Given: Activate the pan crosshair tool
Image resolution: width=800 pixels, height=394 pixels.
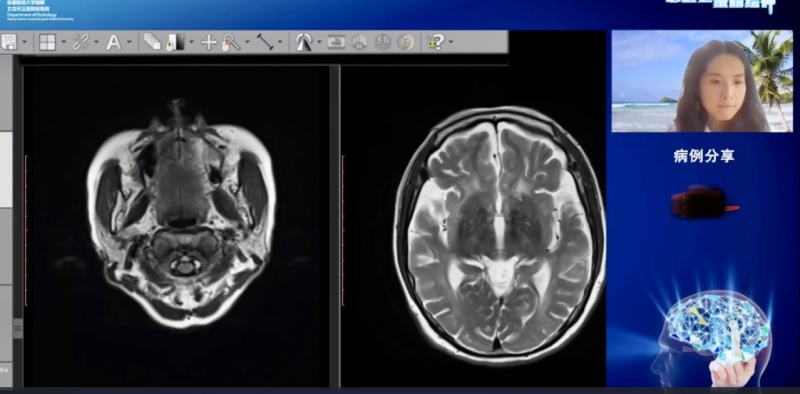Looking at the screenshot, I should [x=209, y=42].
